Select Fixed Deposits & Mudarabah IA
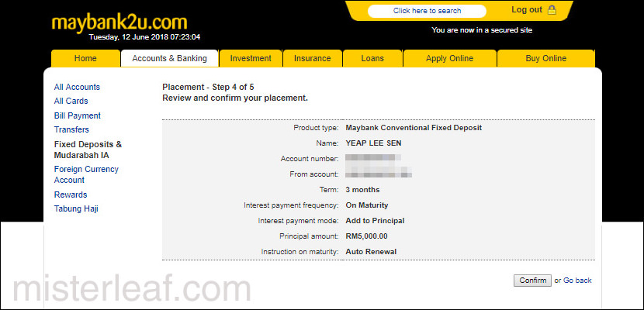 coord(88,150)
